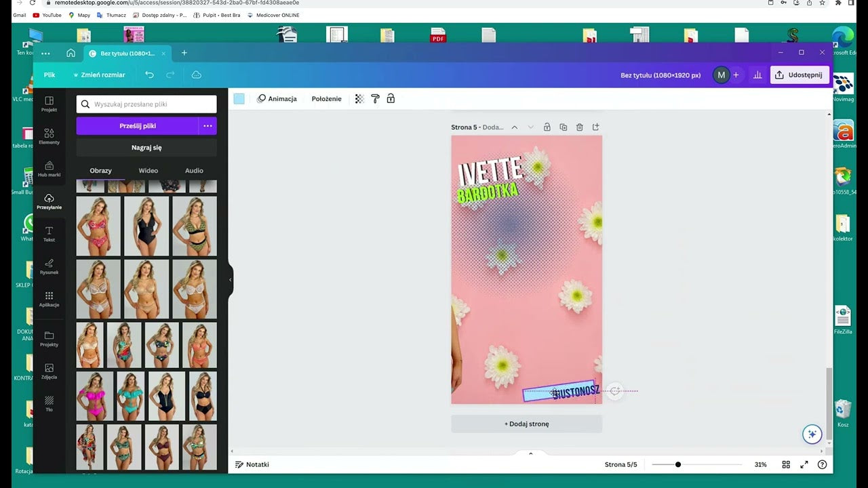Screen dimensions: 868x488
Task: Switch to the Wideo tab
Action: pyautogui.click(x=148, y=171)
